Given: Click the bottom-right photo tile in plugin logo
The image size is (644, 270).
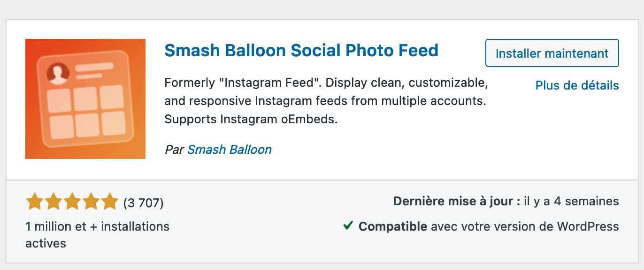Looking at the screenshot, I should click(113, 124).
